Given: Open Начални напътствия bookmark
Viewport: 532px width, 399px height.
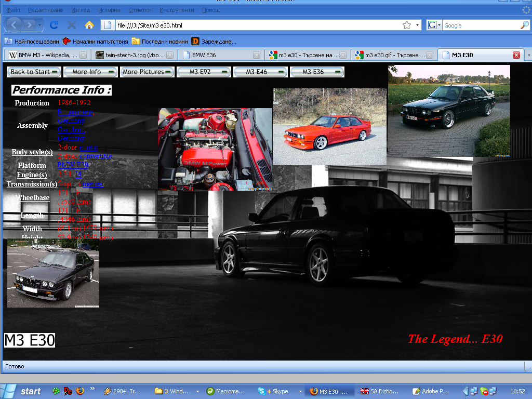Looking at the screenshot, I should pos(96,42).
